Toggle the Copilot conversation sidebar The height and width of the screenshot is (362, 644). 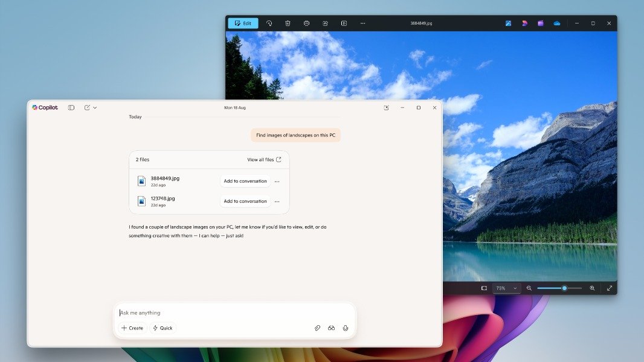click(71, 107)
